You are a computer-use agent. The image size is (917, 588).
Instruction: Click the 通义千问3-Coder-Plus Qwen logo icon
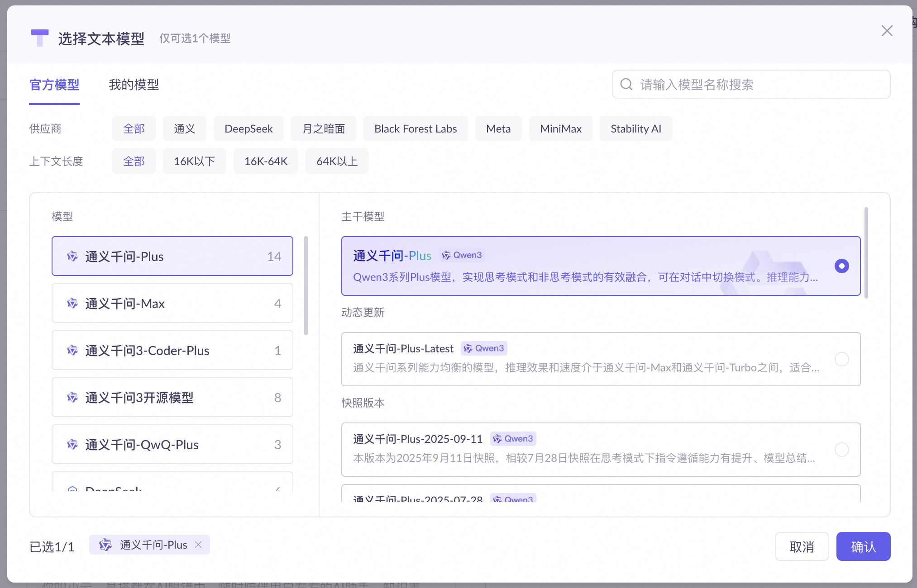click(x=72, y=351)
